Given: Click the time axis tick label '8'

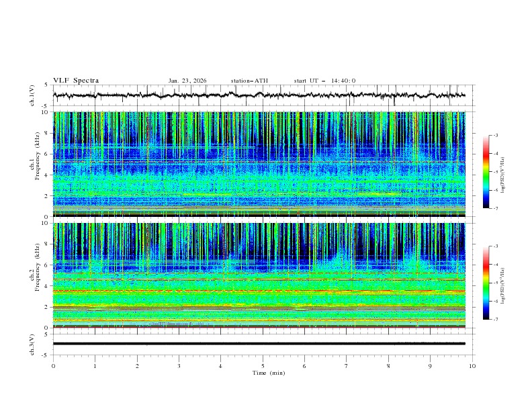Looking at the screenshot, I should point(388,366).
